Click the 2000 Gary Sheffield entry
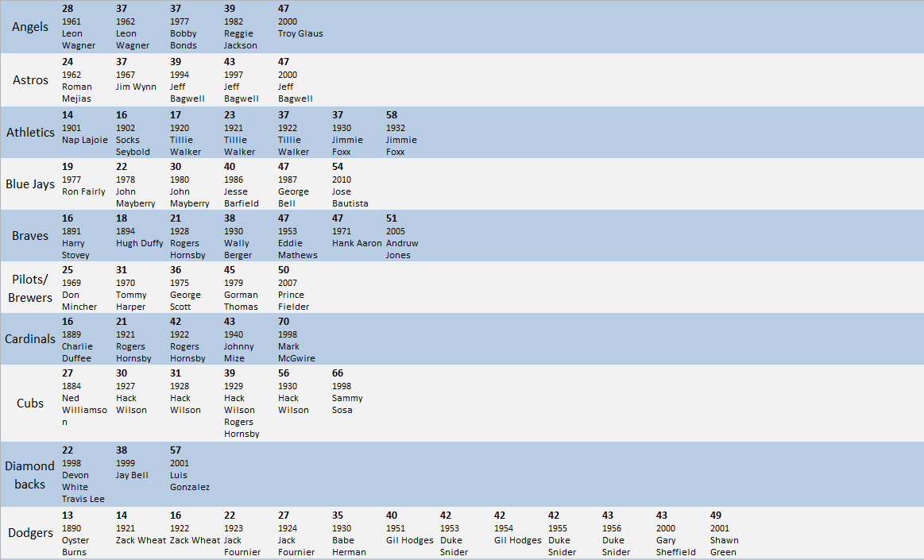 point(676,534)
